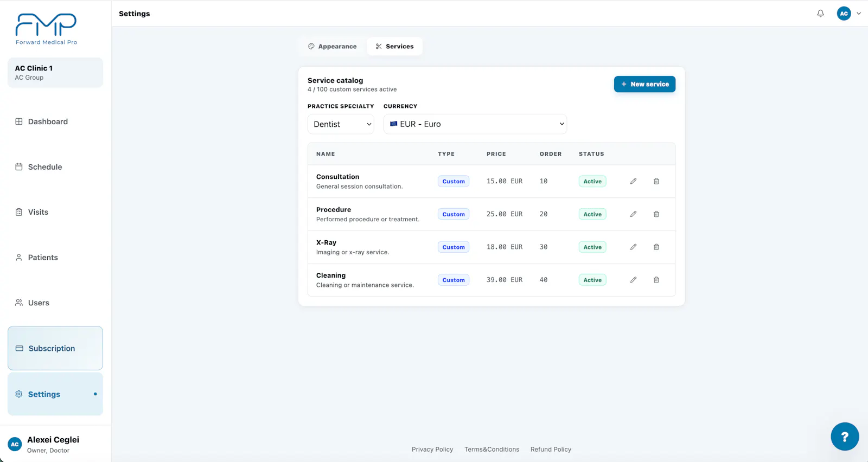
Task: Switch to the Appearance tab
Action: point(333,47)
